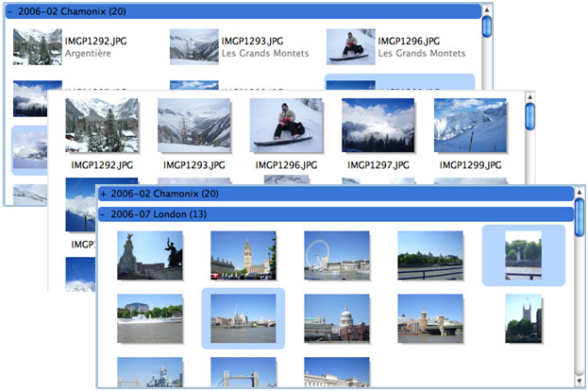Select the St Paul's Cathedral dome photo
This screenshot has height=391, width=588.
(x=337, y=318)
